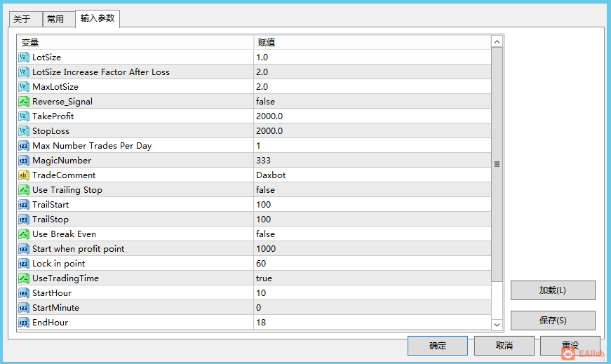Click the Use Break Even variable name
The height and width of the screenshot is (364, 611).
coord(64,234)
